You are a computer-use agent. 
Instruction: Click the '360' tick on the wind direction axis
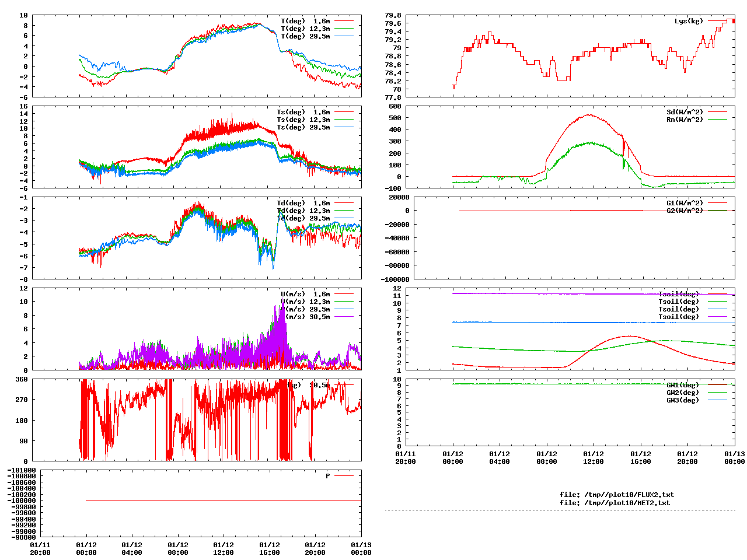tap(22, 379)
